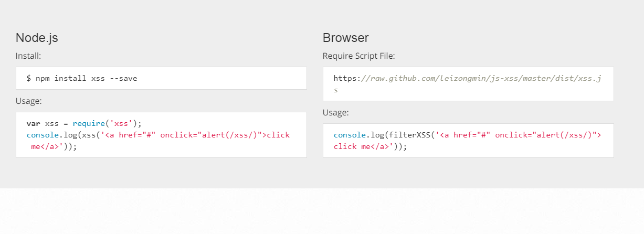Click the raw.github.com xss.js script URL

click(x=468, y=84)
